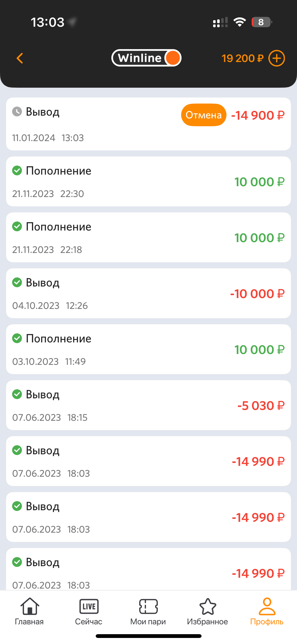Tap the home indicator bar
The image size is (297, 644).
point(148,636)
